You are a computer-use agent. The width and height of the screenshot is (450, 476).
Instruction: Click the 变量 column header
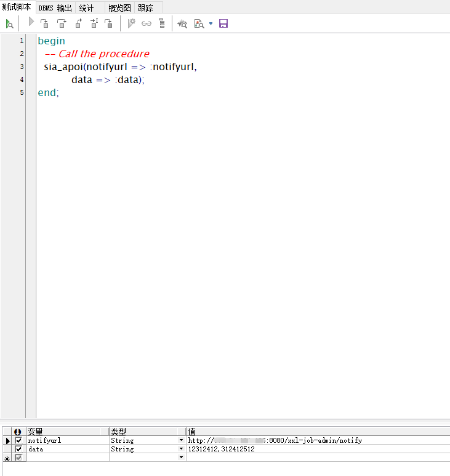pos(67,432)
